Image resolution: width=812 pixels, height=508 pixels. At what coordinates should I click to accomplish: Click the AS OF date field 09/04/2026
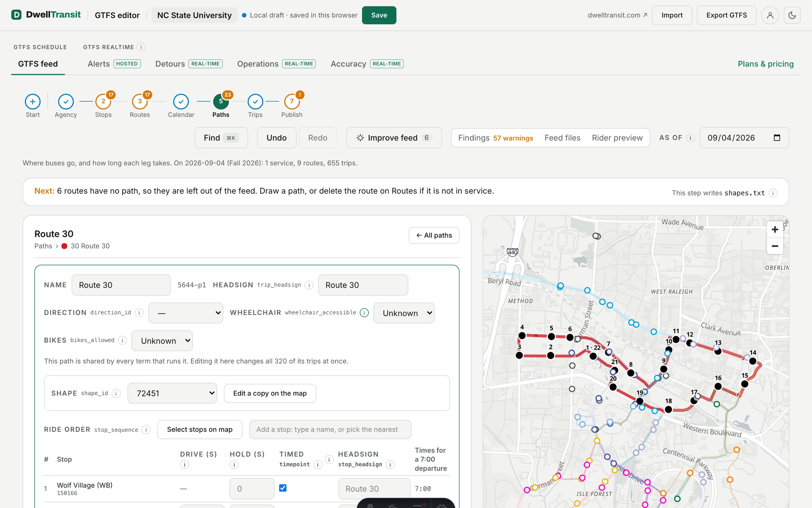744,138
